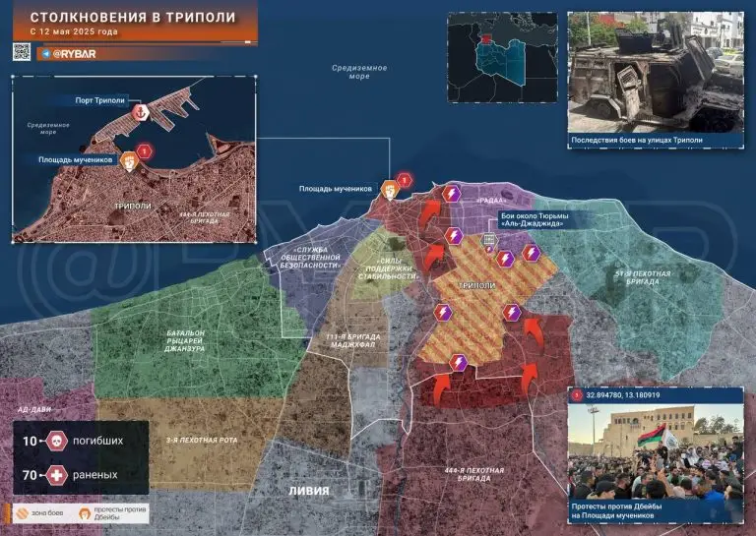
Task: Open the burned vehicle photo thumbnail
Action: (655, 73)
